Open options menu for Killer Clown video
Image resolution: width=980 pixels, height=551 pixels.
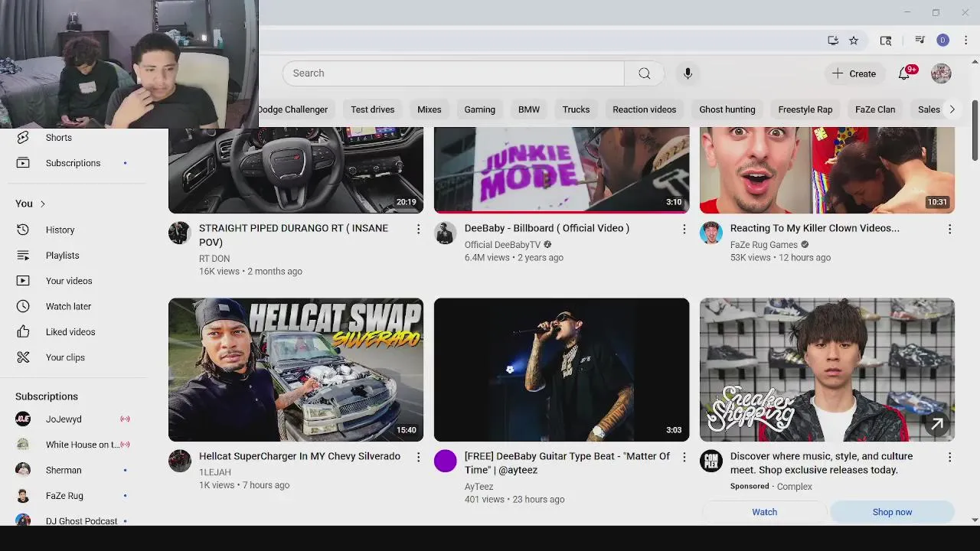[949, 229]
